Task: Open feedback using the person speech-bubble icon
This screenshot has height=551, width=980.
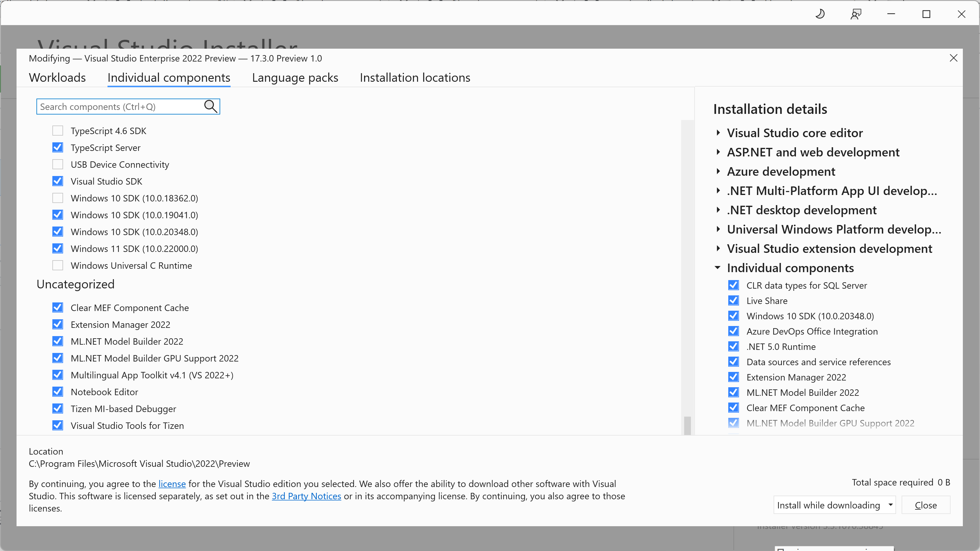Action: tap(856, 14)
